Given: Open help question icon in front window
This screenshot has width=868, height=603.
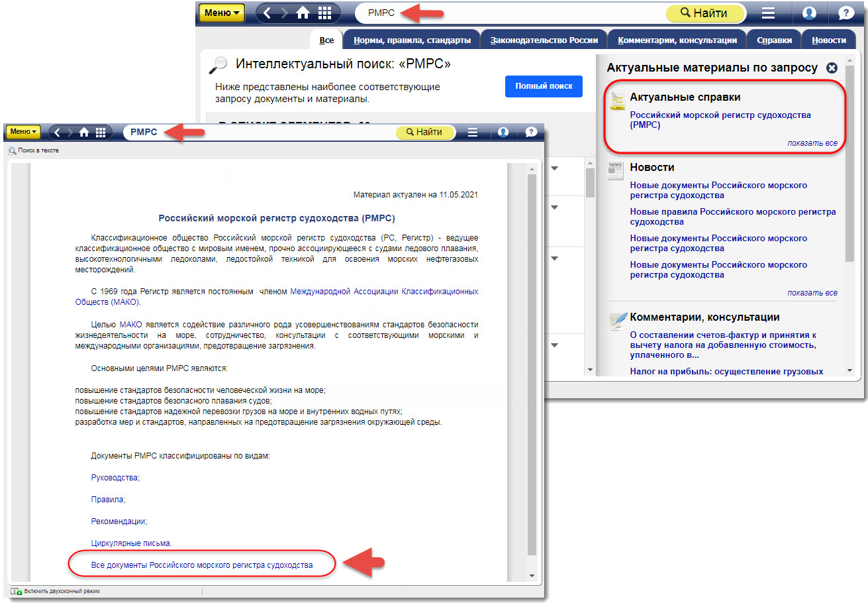Looking at the screenshot, I should tap(531, 132).
